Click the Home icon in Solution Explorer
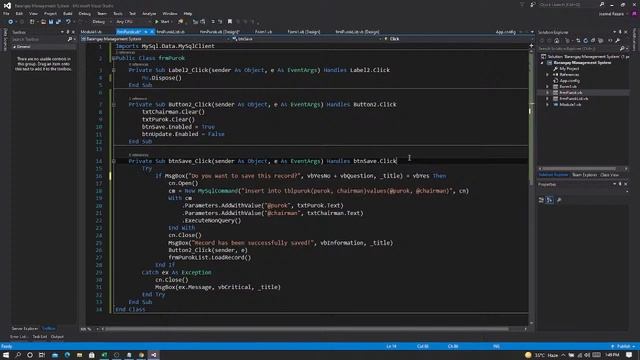This screenshot has width=640, height=360. point(557,40)
